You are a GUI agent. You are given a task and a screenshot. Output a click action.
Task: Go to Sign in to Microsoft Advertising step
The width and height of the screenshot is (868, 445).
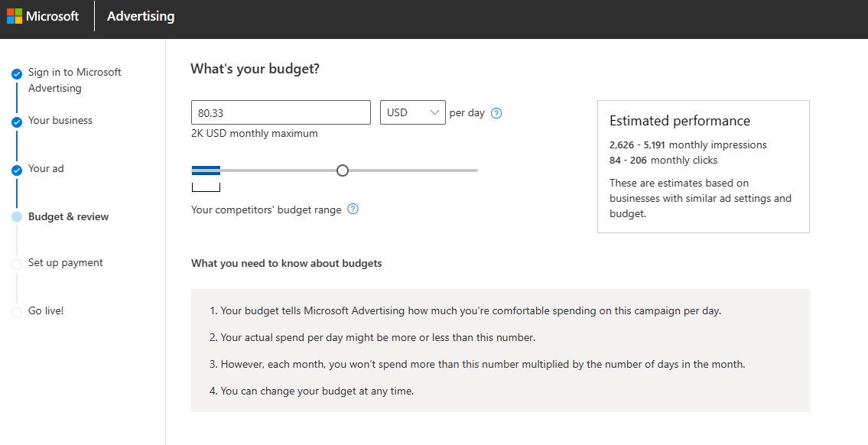pos(74,80)
